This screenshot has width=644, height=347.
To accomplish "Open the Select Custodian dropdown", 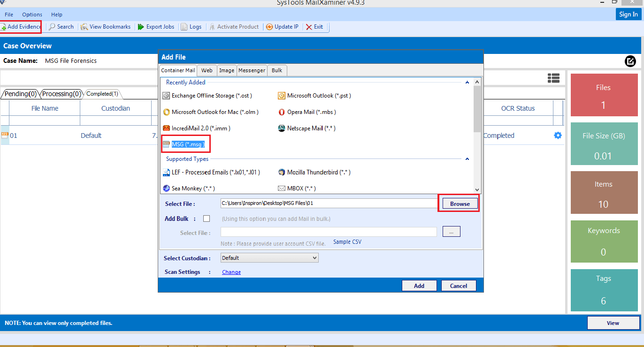I will tap(269, 258).
